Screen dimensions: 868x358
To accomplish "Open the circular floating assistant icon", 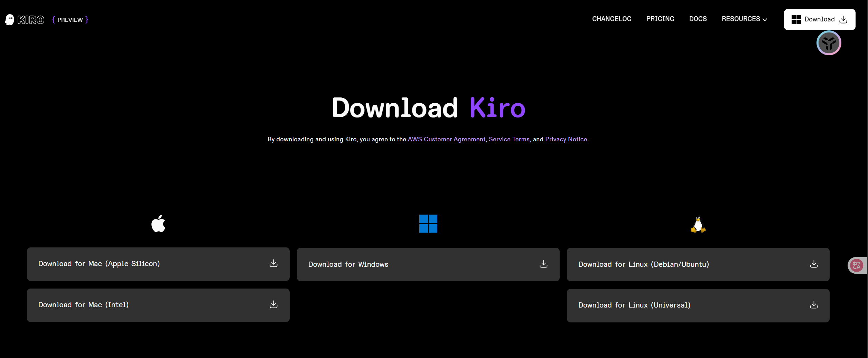I will point(829,43).
